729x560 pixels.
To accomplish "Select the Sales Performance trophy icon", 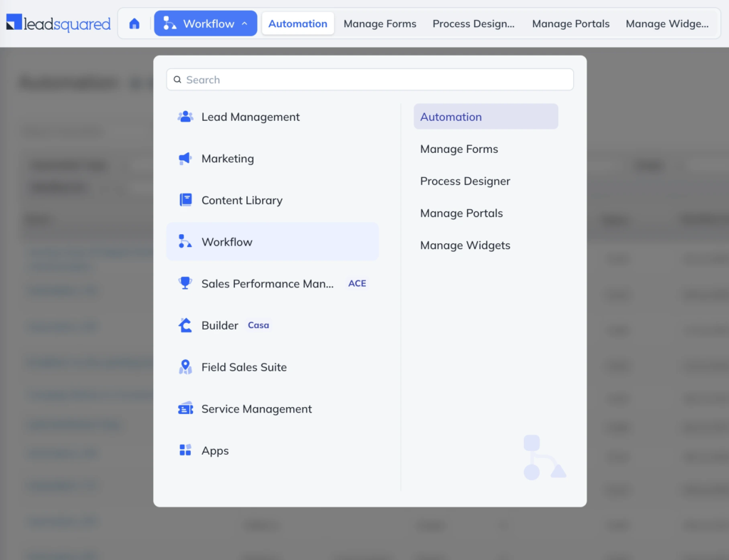I will (x=185, y=283).
